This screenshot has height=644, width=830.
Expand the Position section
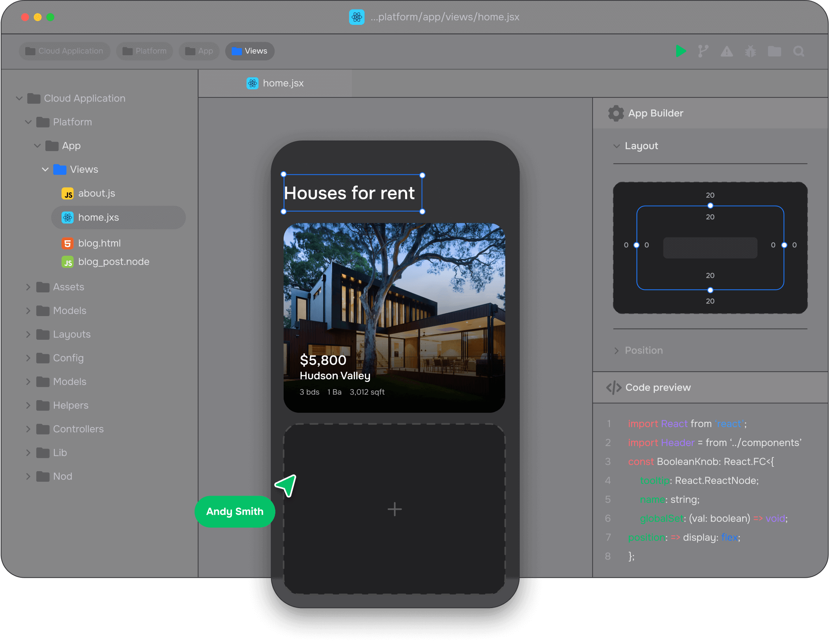pos(617,350)
